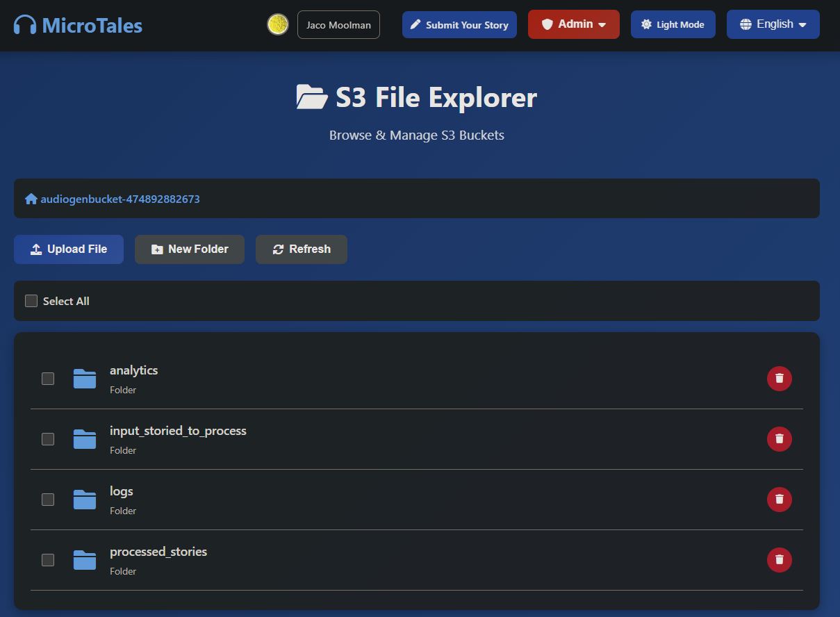Viewport: 840px width, 617px height.
Task: Toggle Light Mode theme
Action: coord(673,24)
